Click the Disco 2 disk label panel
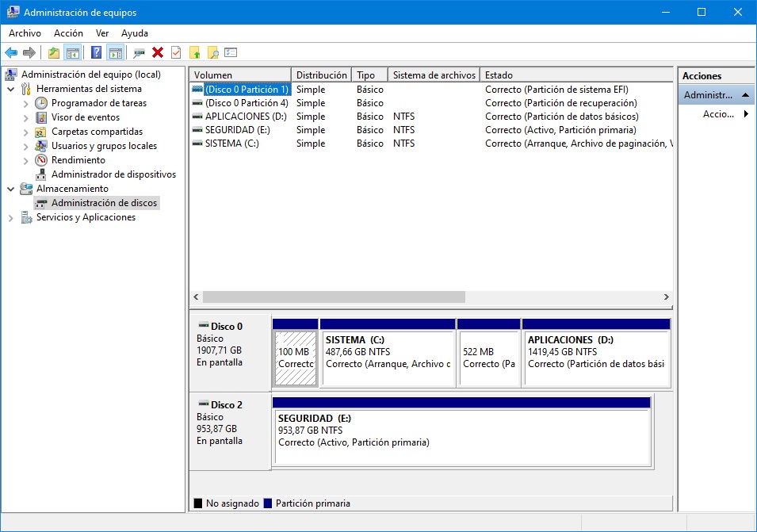757x532 pixels. tap(231, 431)
